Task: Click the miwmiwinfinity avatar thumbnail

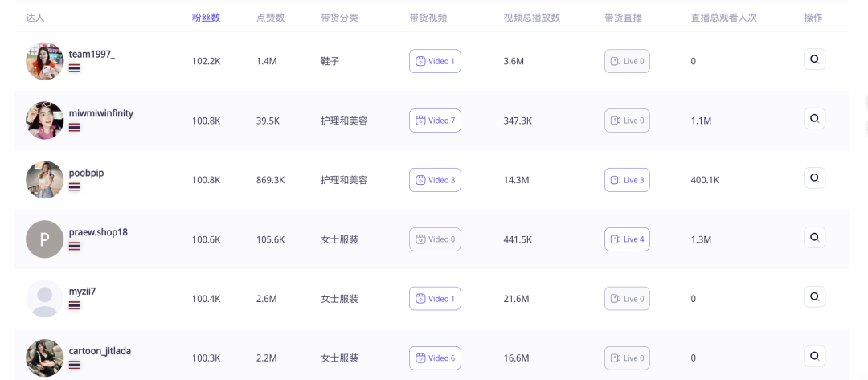Action: pyautogui.click(x=45, y=121)
